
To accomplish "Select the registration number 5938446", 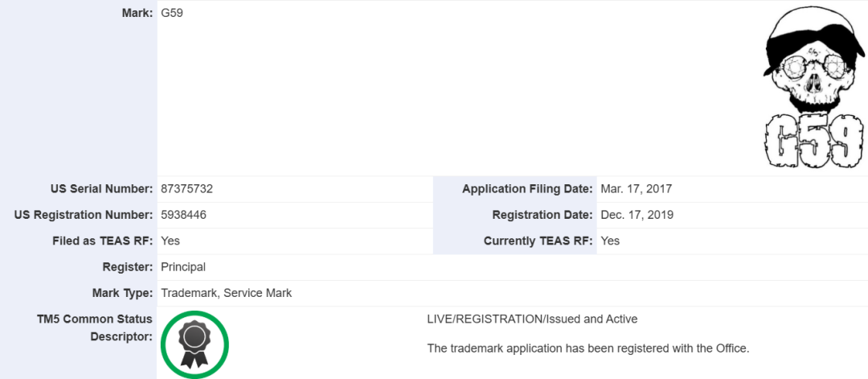I will pyautogui.click(x=183, y=215).
